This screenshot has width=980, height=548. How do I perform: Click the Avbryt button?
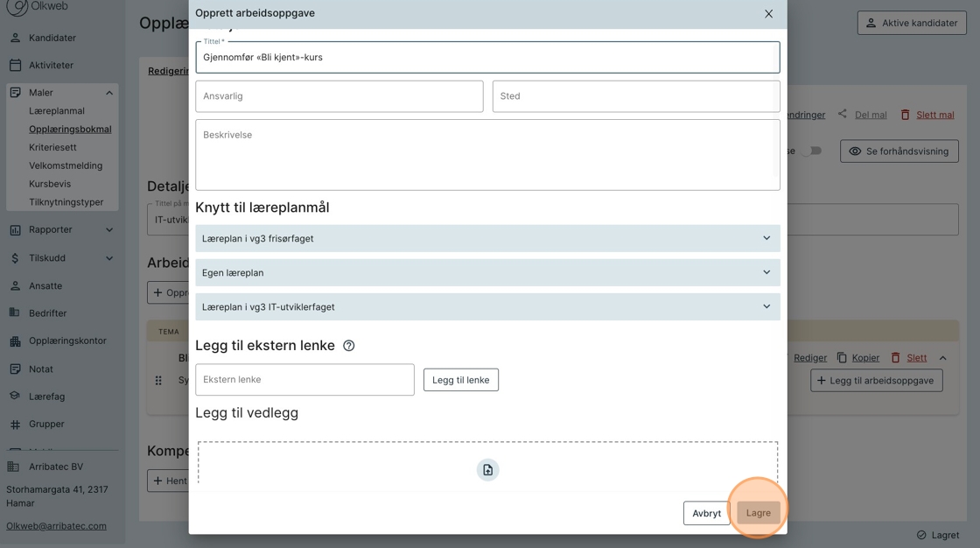pos(706,513)
